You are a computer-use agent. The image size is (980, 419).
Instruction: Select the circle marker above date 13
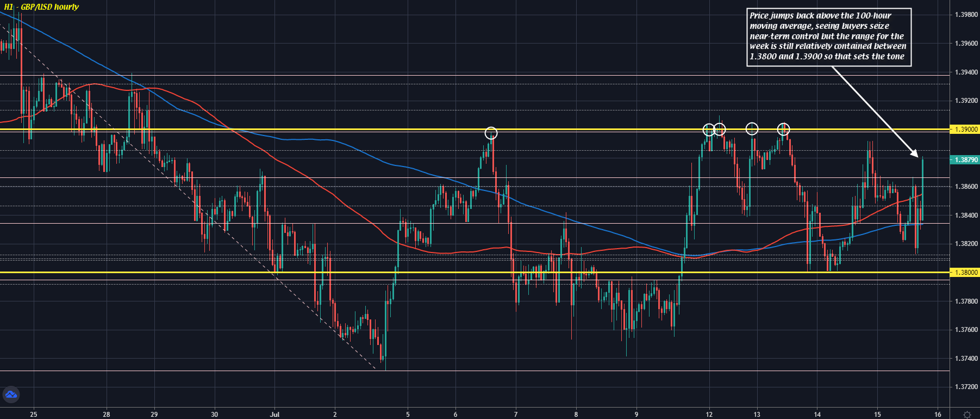pos(752,128)
